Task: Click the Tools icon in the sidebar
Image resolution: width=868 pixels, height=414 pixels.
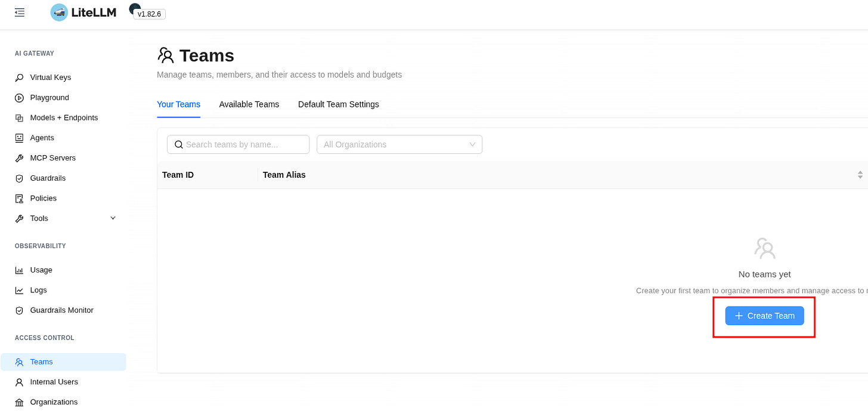Action: 19,219
